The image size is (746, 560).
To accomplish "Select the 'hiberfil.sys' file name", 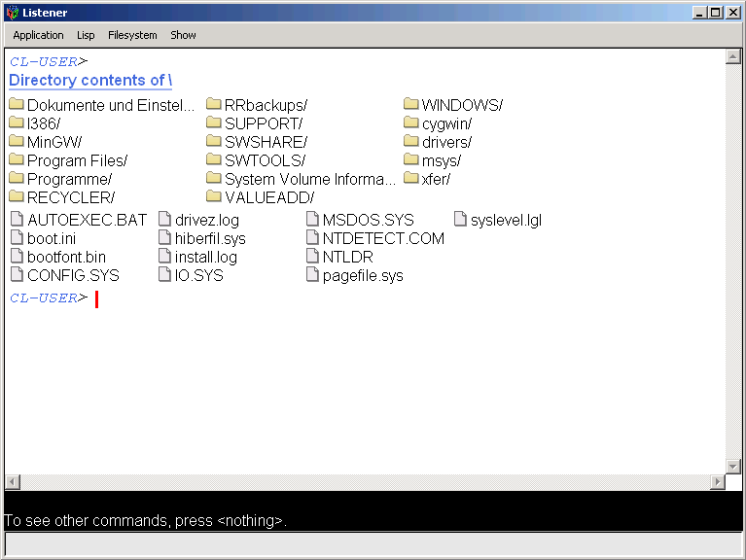I will click(210, 238).
